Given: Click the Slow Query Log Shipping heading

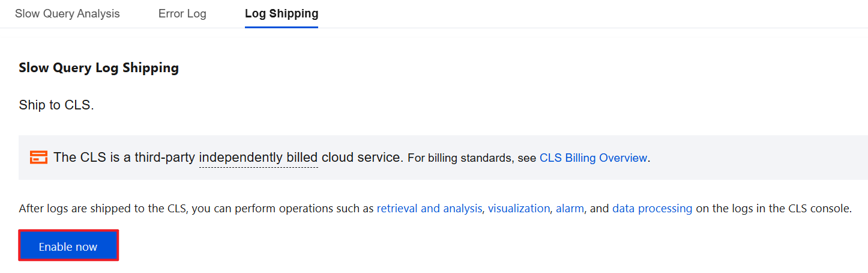Looking at the screenshot, I should click(x=98, y=68).
